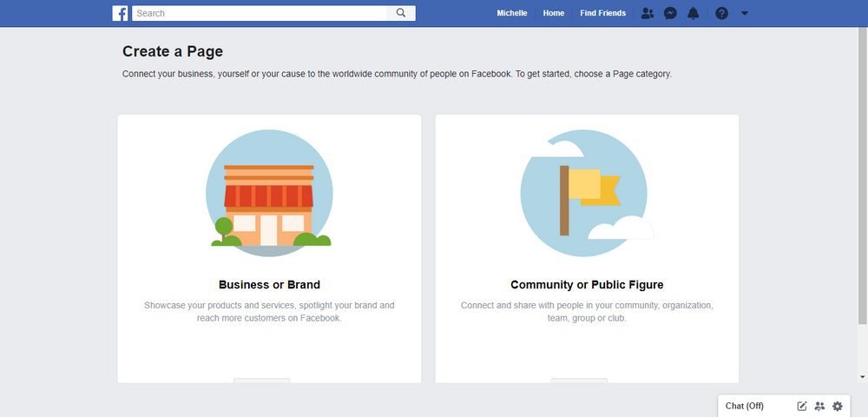Click the Facebook logo icon
This screenshot has height=417, width=868.
[x=120, y=13]
